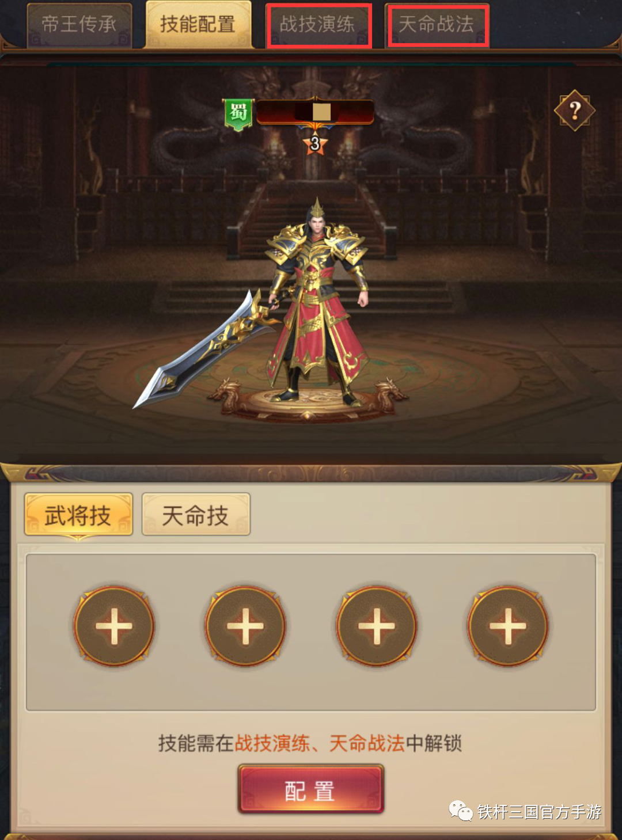The height and width of the screenshot is (840, 622).
Task: Select the 技能配置 tab
Action: pos(198,24)
